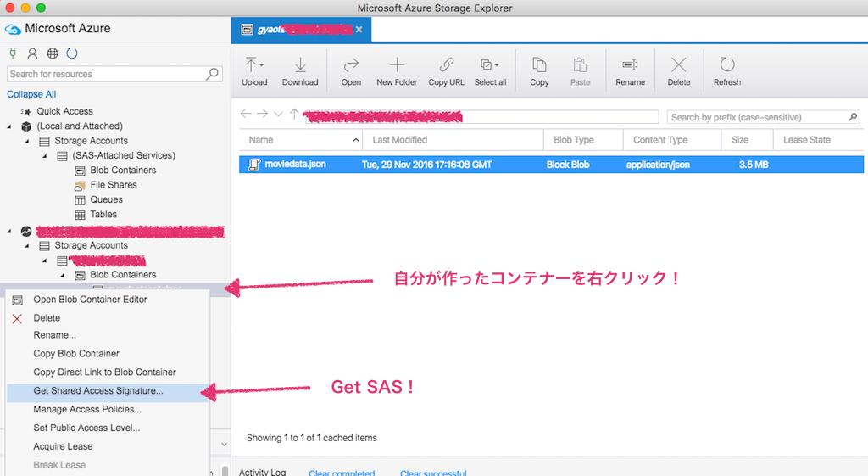
Task: Close the gyaote container tab
Action: click(359, 30)
